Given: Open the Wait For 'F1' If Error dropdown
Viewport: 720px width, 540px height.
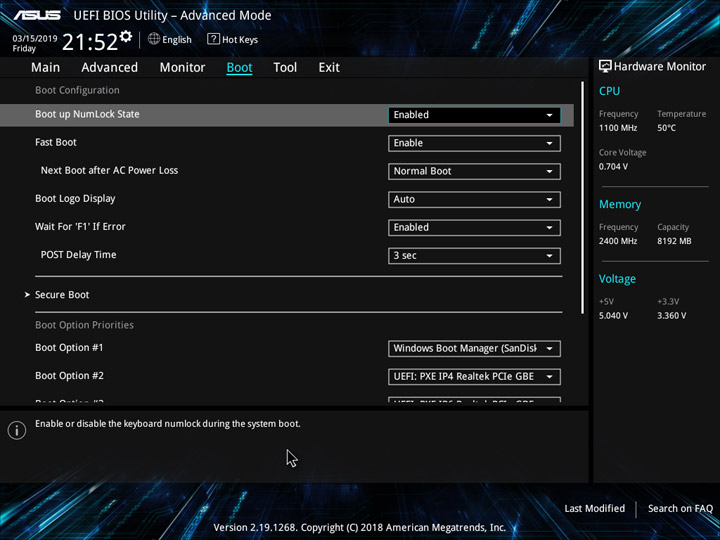Looking at the screenshot, I should point(474,227).
